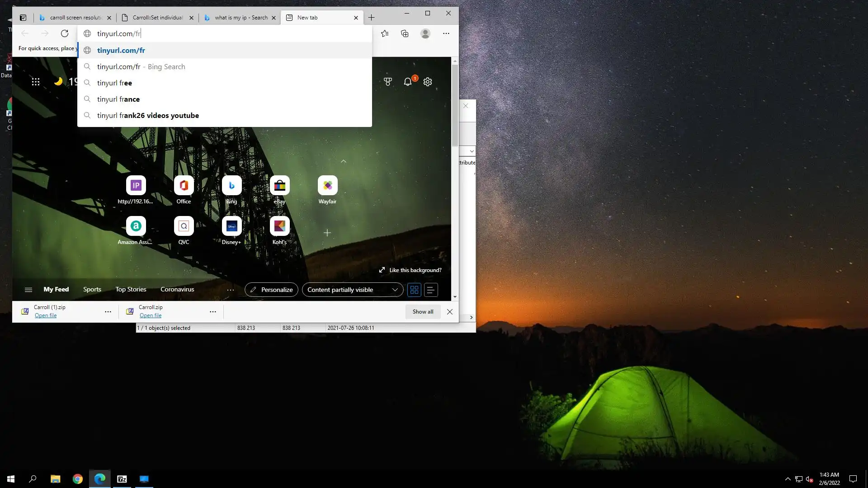Open the Wayfair quick link tile

point(327,186)
